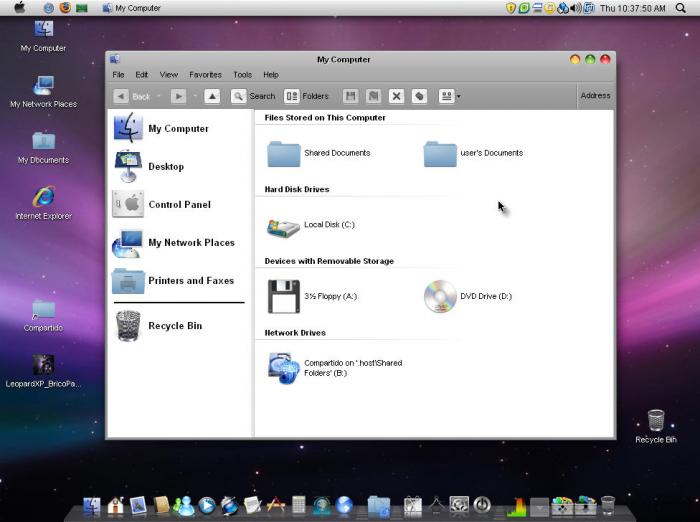Select the My Documents desktop icon
Image resolution: width=700 pixels, height=522 pixels.
[x=43, y=148]
